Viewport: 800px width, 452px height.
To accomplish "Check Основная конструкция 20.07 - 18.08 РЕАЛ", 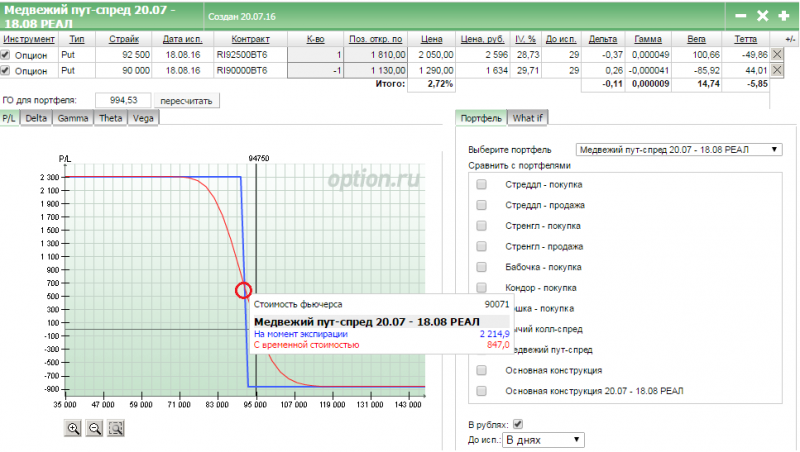I will pyautogui.click(x=481, y=391).
